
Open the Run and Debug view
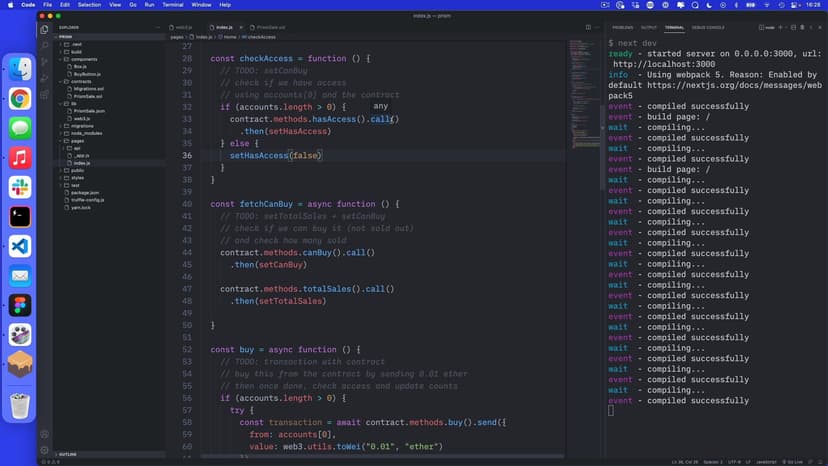coord(44,78)
